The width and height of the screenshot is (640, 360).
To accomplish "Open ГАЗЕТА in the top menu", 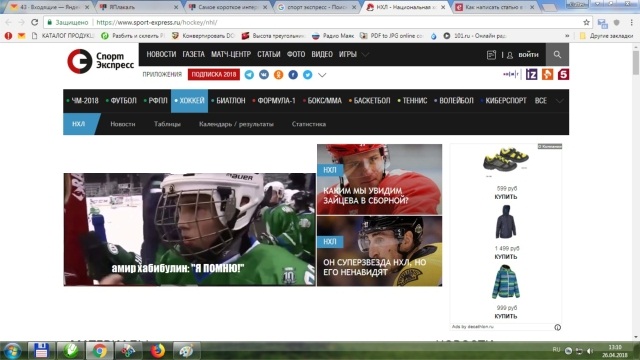I will coord(193,54).
